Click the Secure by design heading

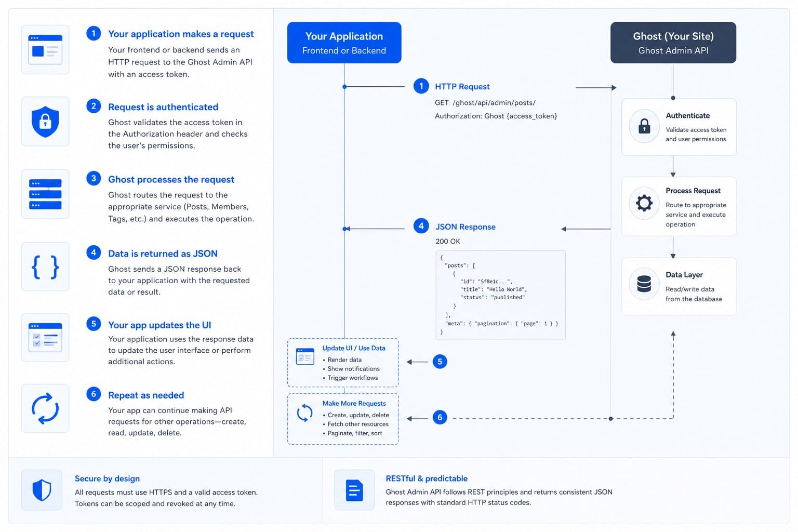(x=107, y=478)
